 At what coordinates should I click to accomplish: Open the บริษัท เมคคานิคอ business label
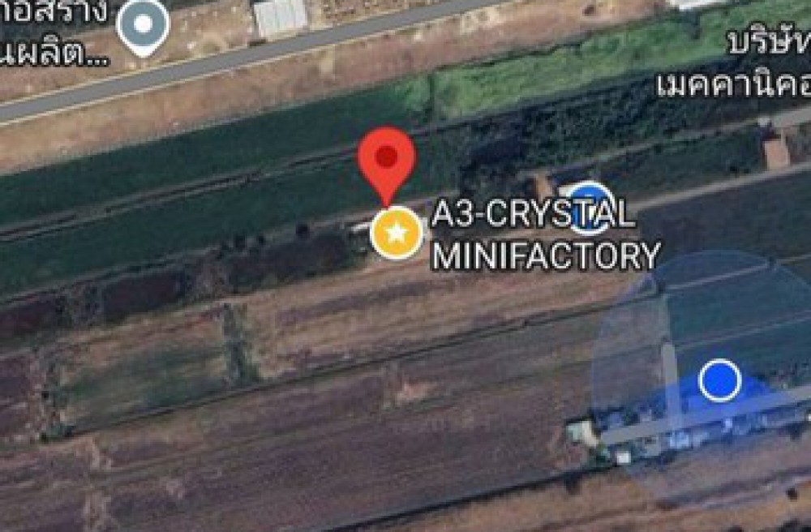click(735, 65)
